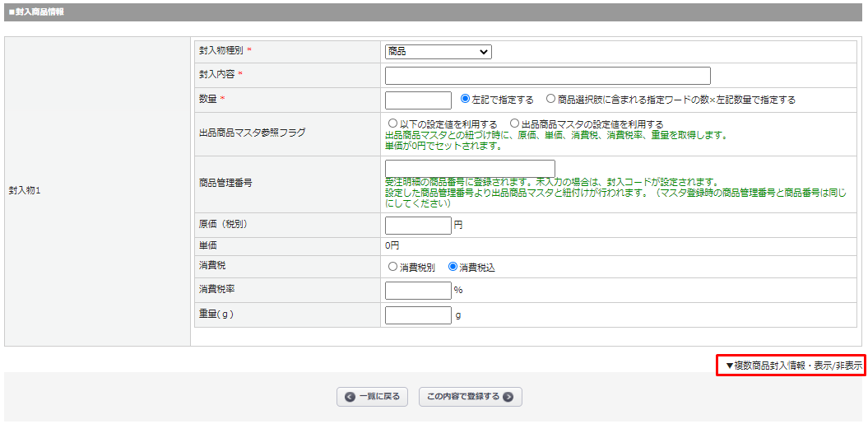The width and height of the screenshot is (868, 424).
Task: Choose the 消費税別 tax option
Action: [x=392, y=268]
